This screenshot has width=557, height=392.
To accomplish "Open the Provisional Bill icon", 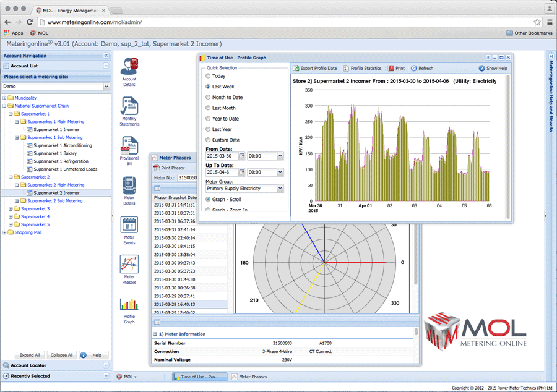I will [x=129, y=147].
